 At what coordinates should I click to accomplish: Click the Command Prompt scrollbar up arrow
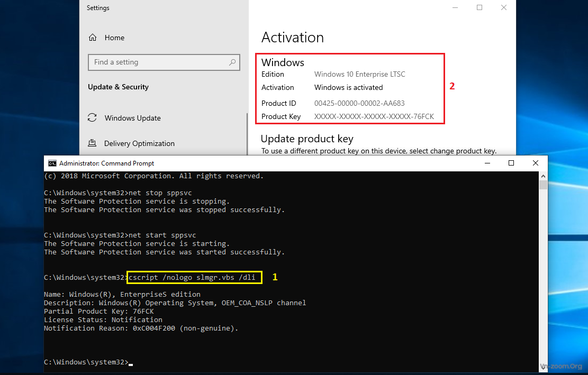[543, 176]
